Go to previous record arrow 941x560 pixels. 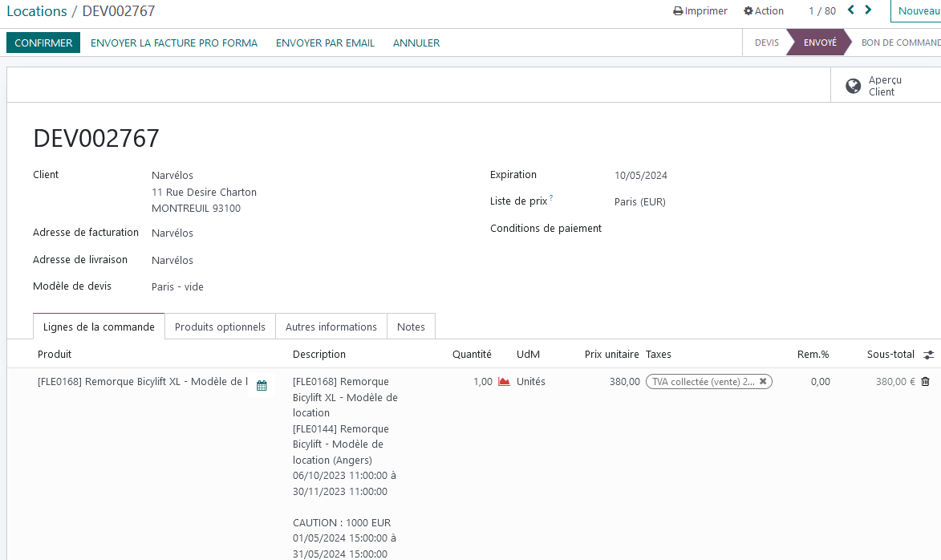[x=851, y=10]
